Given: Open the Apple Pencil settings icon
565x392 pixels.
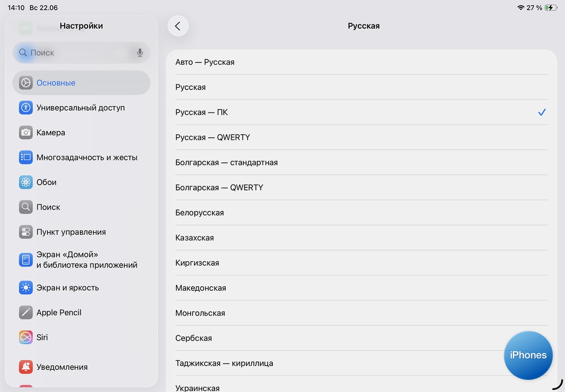Looking at the screenshot, I should 26,313.
